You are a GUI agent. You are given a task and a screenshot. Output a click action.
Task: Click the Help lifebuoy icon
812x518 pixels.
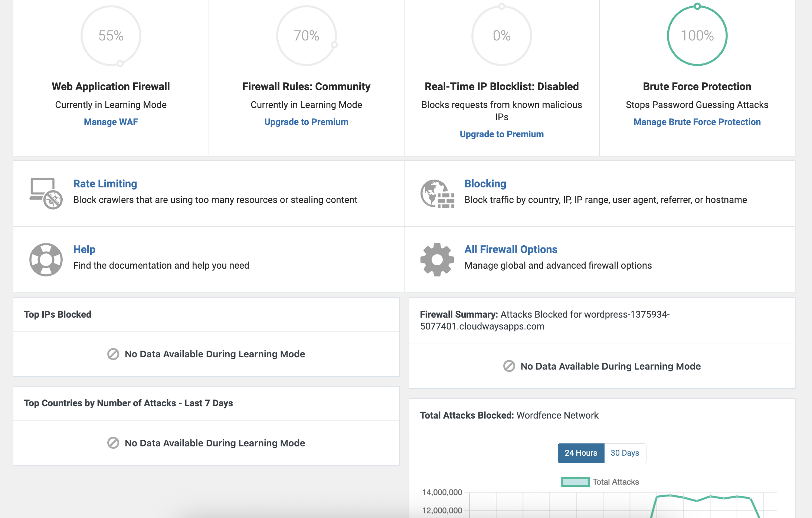click(46, 259)
